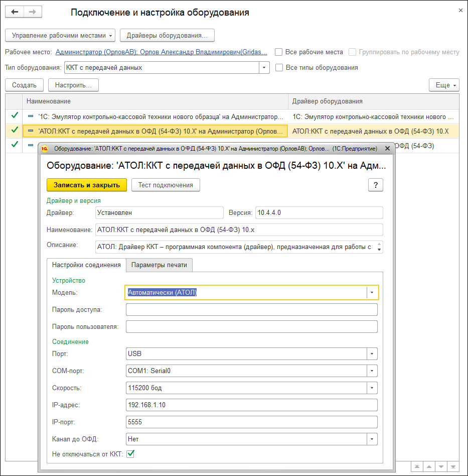Click the 1C logo in the dialog title bar

[45, 149]
